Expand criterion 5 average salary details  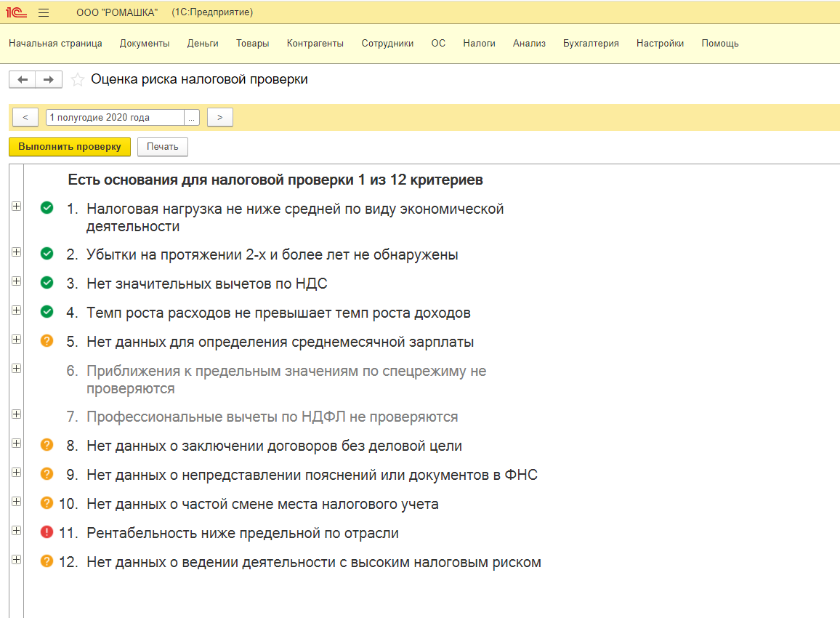pos(17,340)
